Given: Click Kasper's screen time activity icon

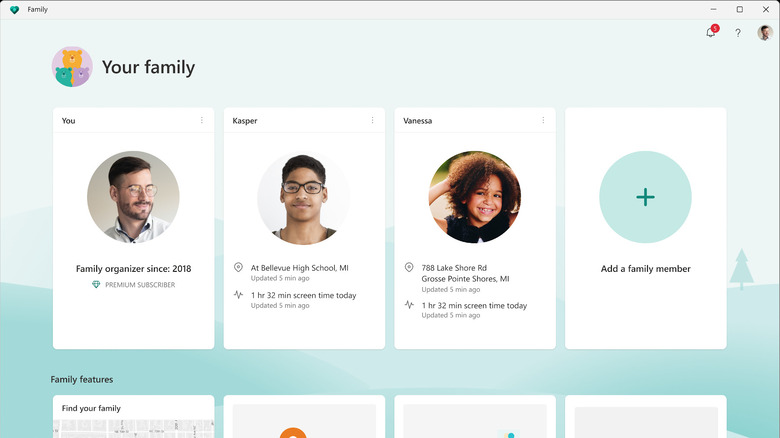Looking at the screenshot, I should 238,296.
